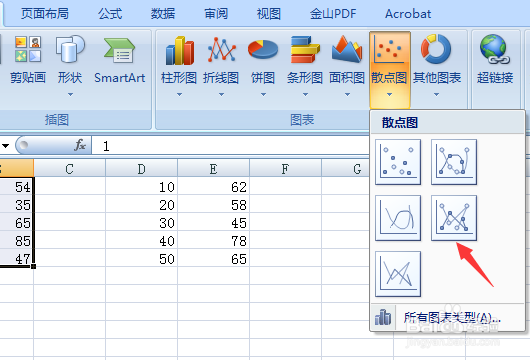Select the Column chart (柱形图) icon
530x360 pixels.
click(179, 50)
